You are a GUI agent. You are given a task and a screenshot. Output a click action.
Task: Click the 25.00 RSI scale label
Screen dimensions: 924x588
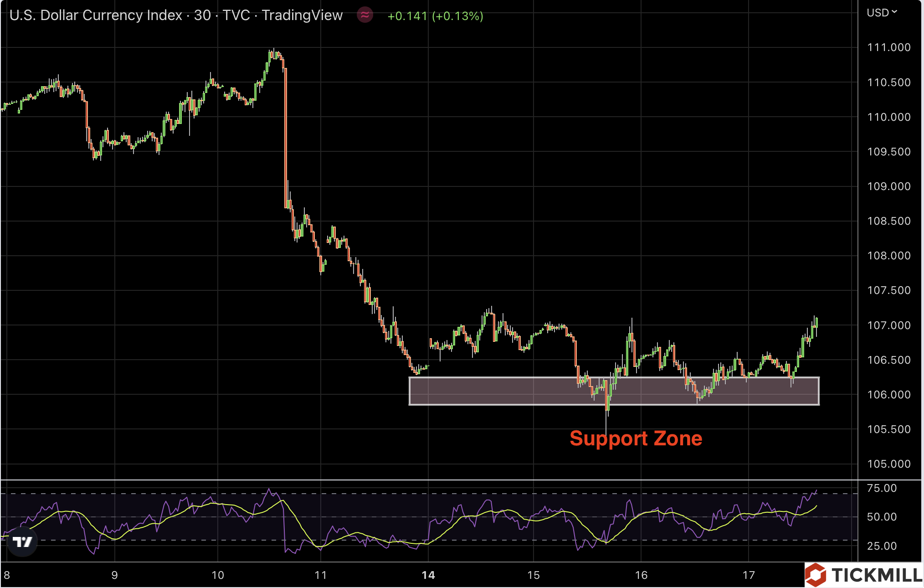click(x=882, y=546)
